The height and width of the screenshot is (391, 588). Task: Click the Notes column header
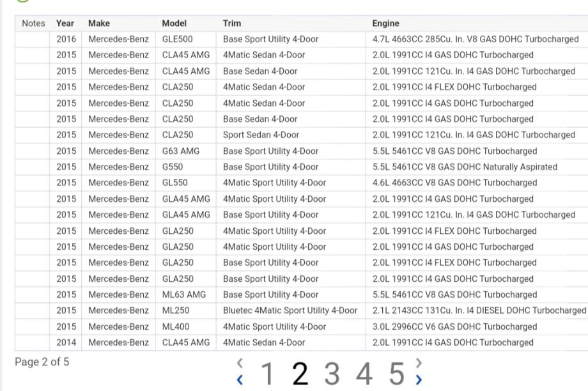pyautogui.click(x=33, y=23)
